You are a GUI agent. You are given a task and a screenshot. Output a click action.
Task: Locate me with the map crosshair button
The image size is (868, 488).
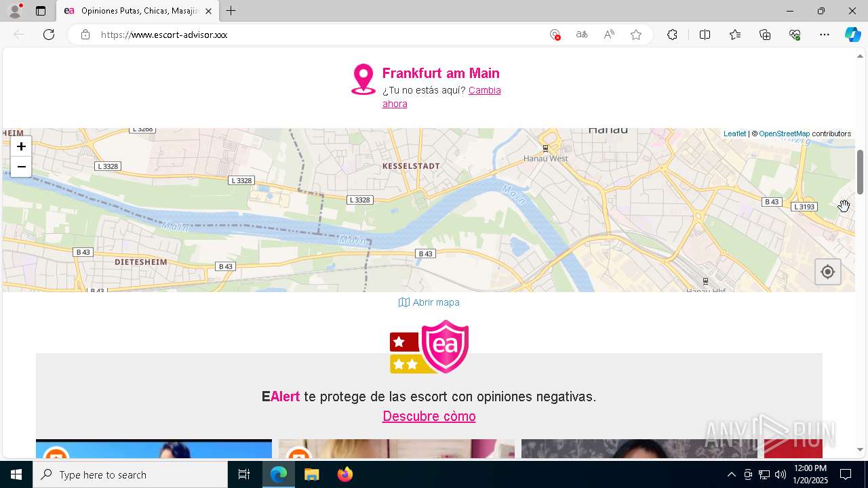(827, 272)
